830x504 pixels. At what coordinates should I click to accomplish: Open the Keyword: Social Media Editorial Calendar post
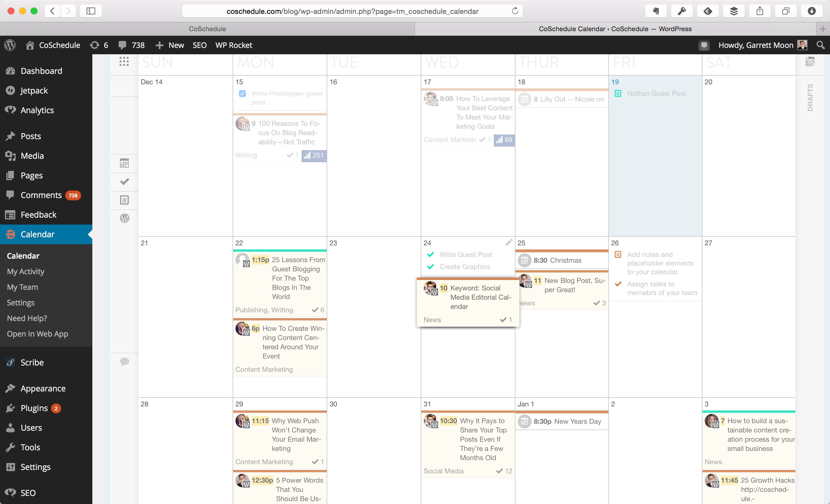click(480, 297)
